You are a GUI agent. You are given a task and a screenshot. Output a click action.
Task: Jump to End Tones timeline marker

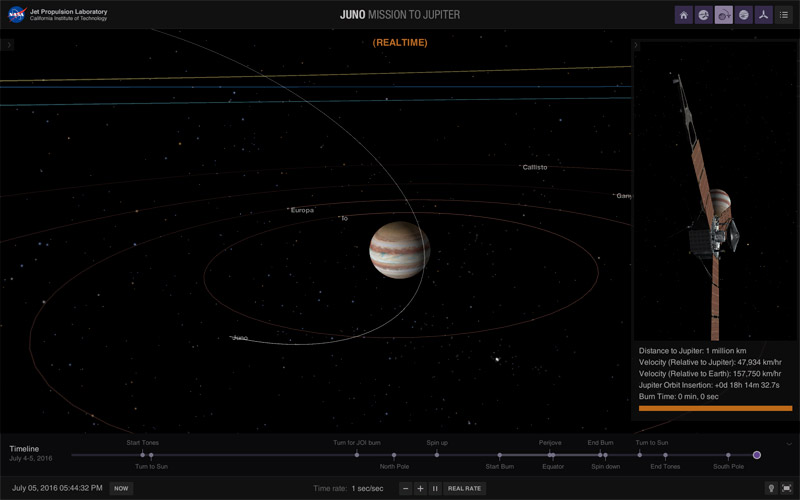click(x=665, y=455)
